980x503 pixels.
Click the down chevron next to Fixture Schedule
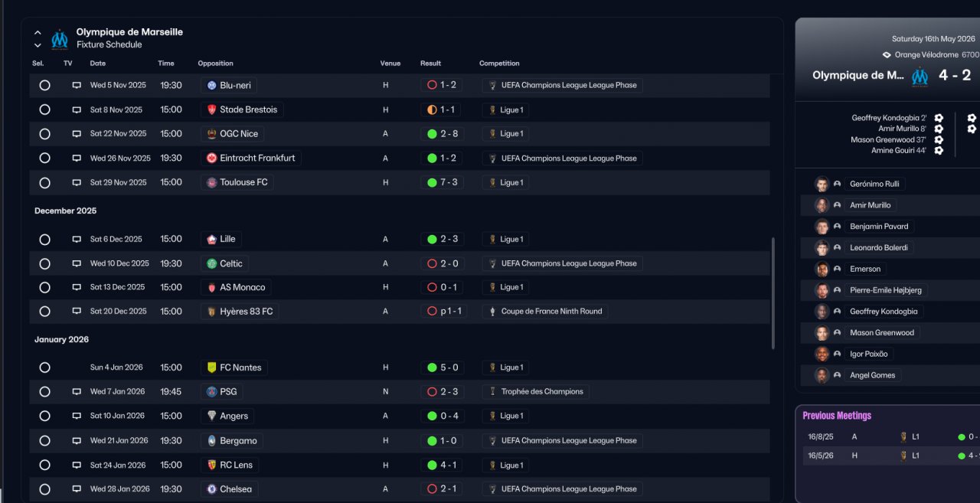pyautogui.click(x=38, y=45)
